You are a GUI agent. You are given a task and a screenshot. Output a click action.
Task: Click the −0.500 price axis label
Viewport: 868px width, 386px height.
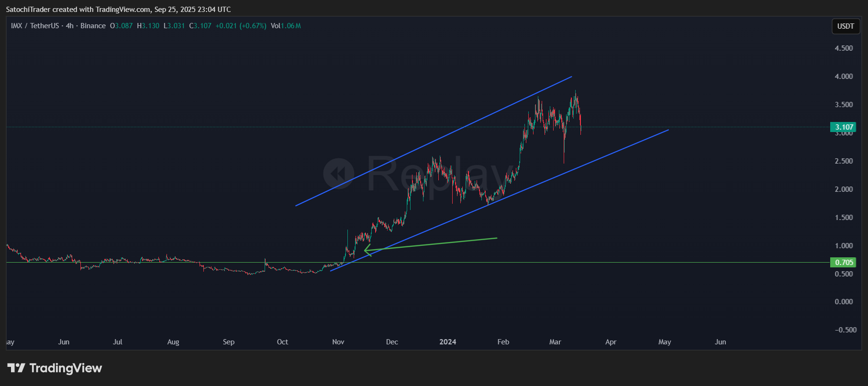click(846, 330)
